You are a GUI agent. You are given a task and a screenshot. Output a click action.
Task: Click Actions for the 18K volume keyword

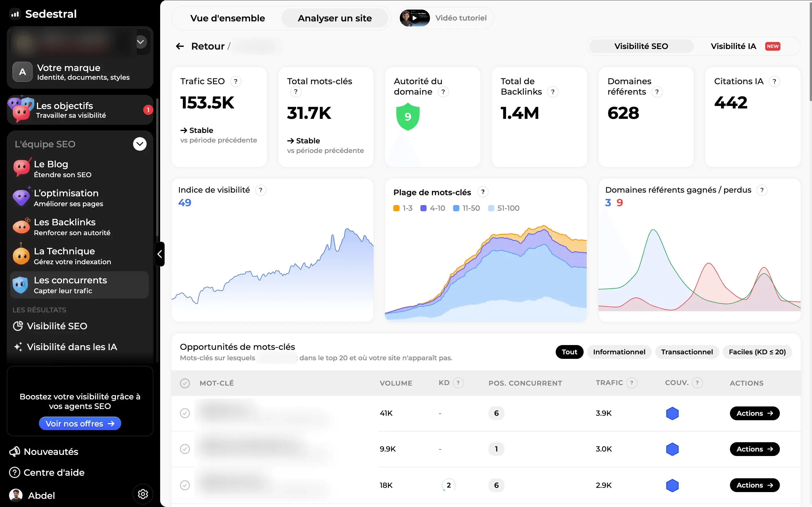coord(754,485)
